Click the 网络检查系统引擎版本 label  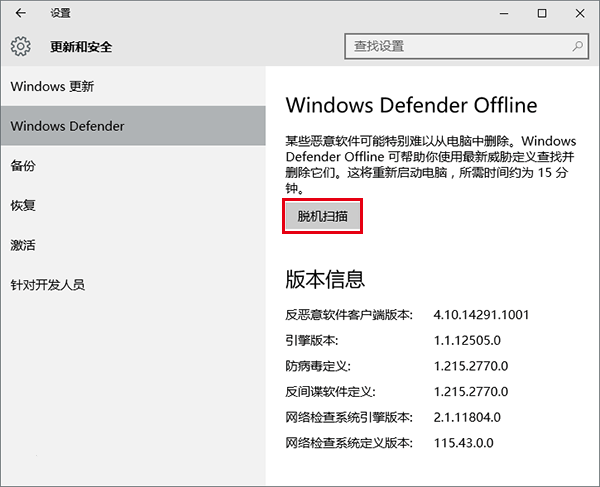pyautogui.click(x=349, y=417)
